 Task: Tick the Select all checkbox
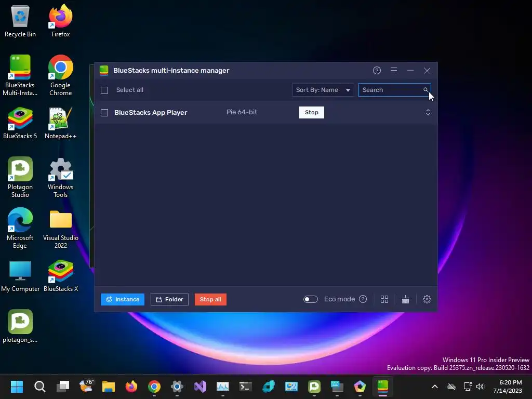104,90
